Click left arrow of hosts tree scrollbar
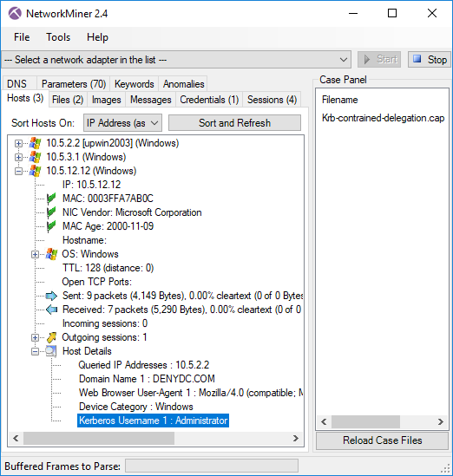The height and width of the screenshot is (476, 453). click(16, 439)
